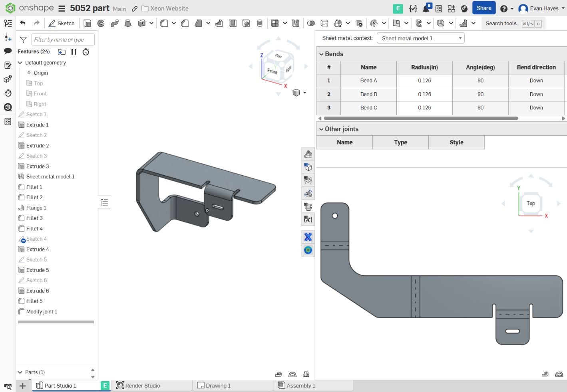Click the Xeon Website folder link
Screen dimensions: 567x392
click(x=165, y=8)
